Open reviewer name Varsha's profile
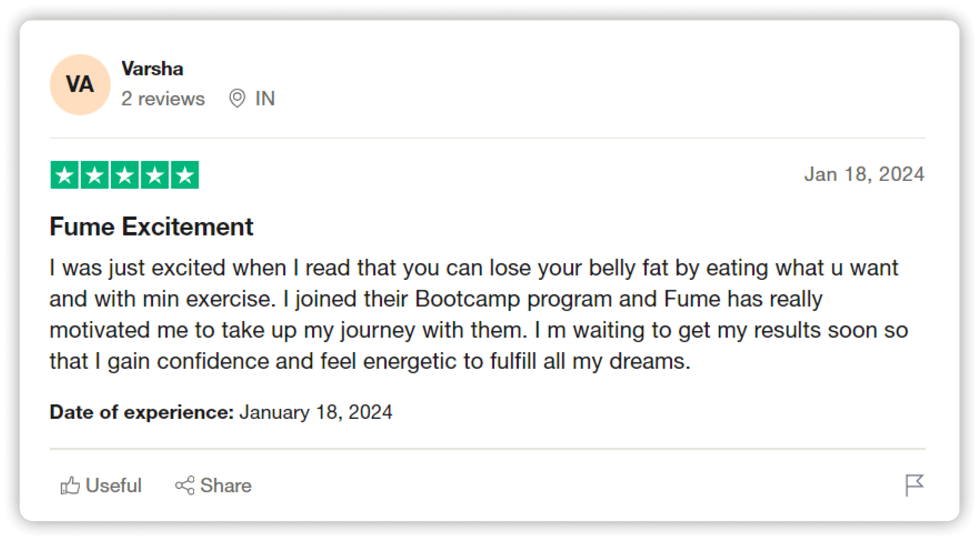The image size is (980, 541). pos(152,69)
